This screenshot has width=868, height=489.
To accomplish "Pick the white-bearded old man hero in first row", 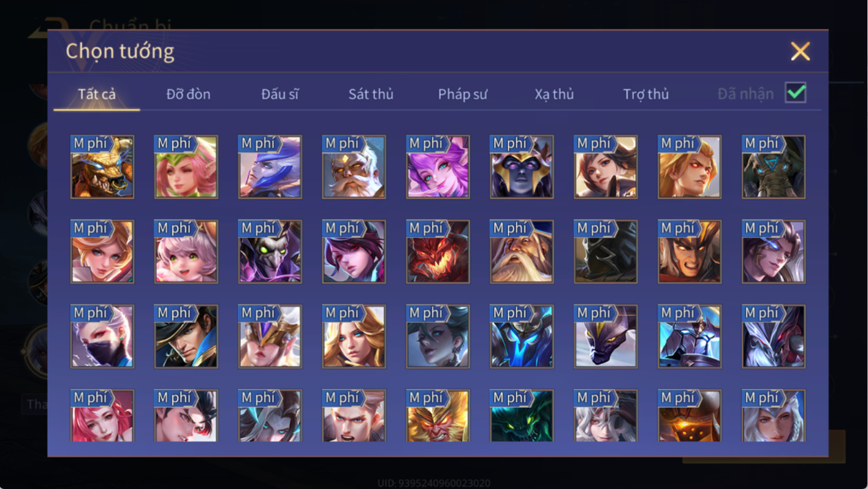I will pyautogui.click(x=354, y=167).
